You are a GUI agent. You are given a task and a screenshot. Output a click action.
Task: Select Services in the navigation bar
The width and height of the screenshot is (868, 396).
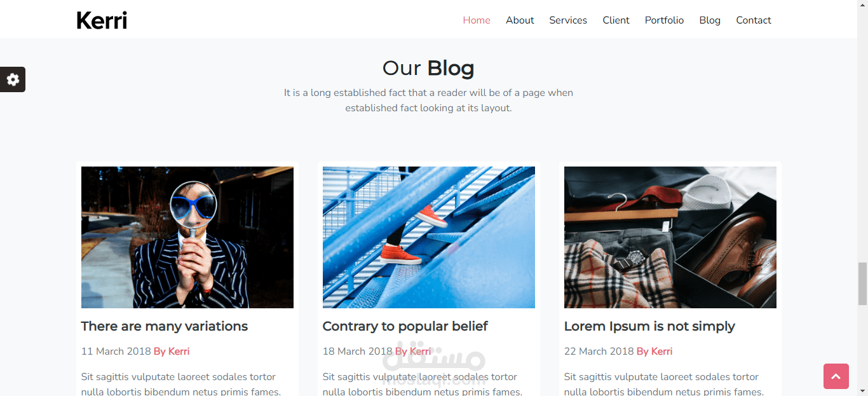(568, 20)
